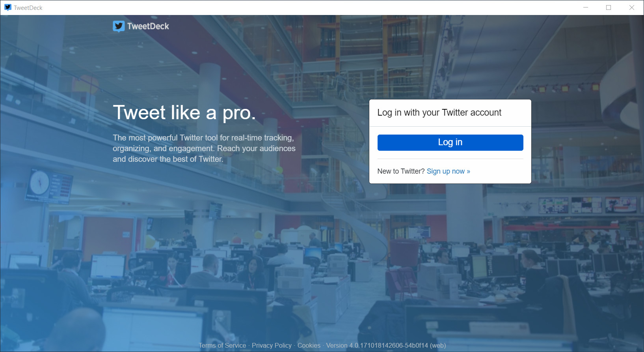Close the TweetDeck window
The width and height of the screenshot is (644, 352).
(x=632, y=7)
